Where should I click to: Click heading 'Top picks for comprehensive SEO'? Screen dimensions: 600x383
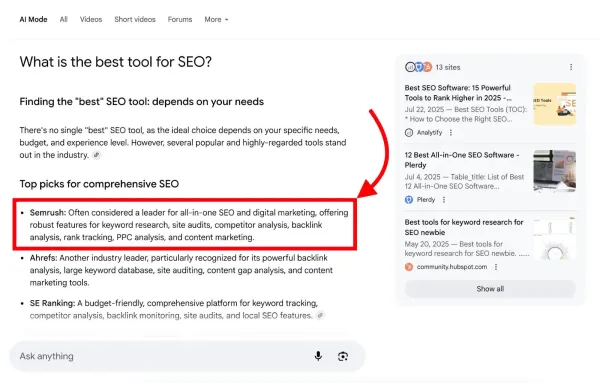tap(99, 184)
